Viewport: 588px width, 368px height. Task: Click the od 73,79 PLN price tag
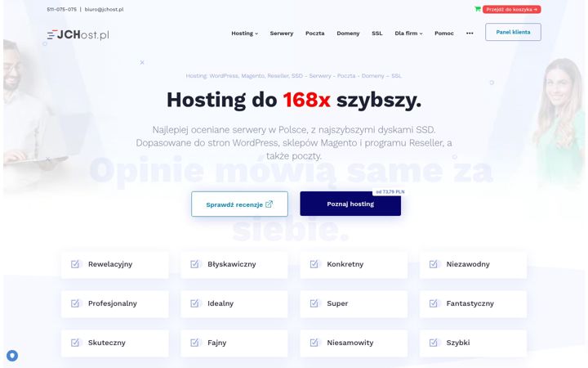[390, 192]
